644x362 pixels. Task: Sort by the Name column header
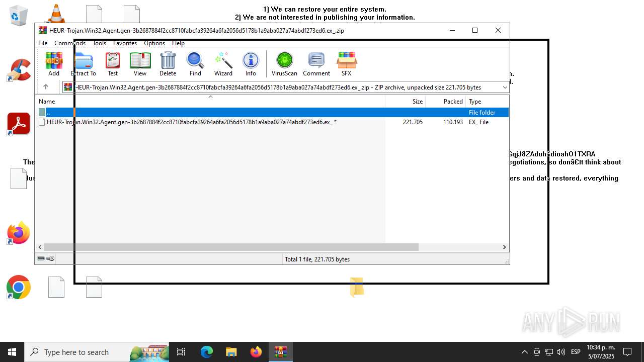coord(210,102)
